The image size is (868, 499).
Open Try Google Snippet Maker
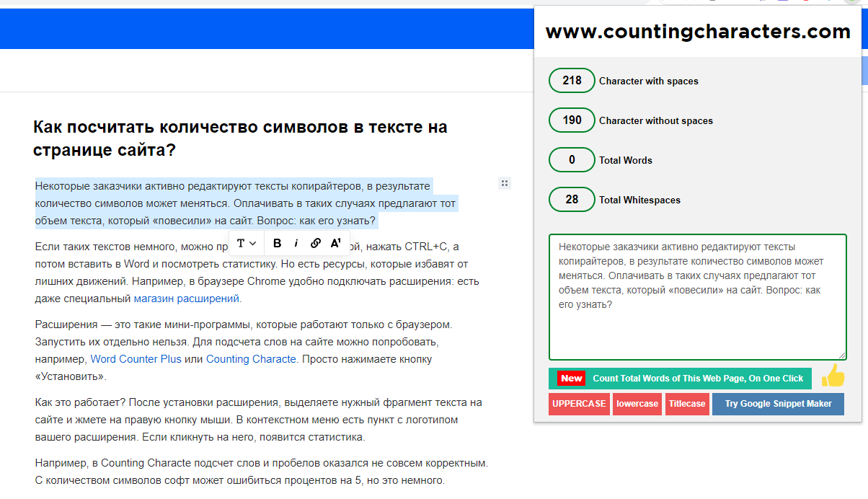[x=778, y=404]
